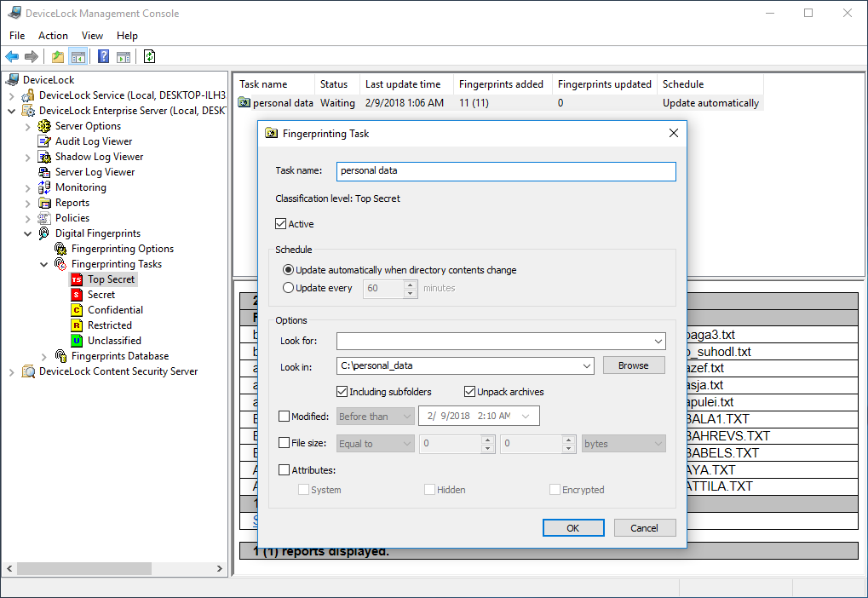Open the Action menu
This screenshot has width=868, height=598.
coord(53,36)
